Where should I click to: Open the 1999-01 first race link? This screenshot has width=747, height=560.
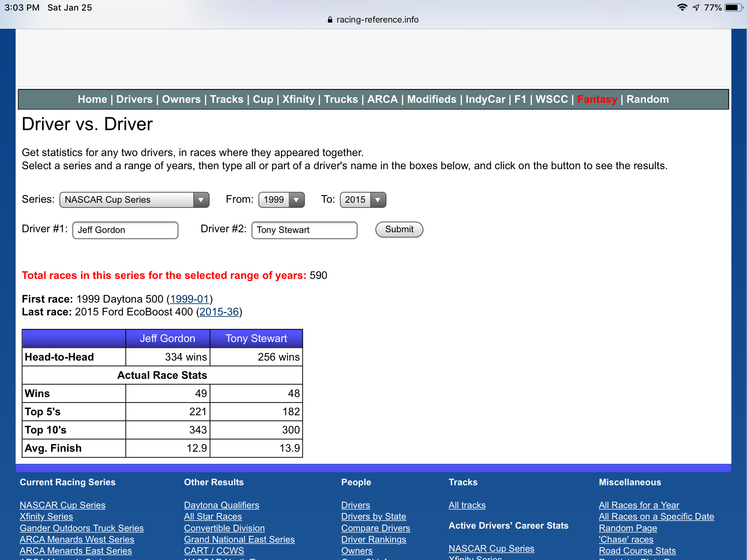[x=189, y=299]
